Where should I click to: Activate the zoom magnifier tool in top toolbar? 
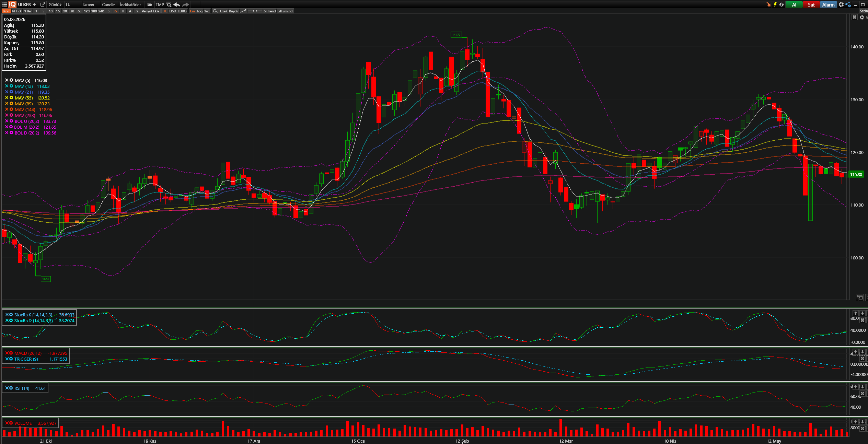click(169, 4)
